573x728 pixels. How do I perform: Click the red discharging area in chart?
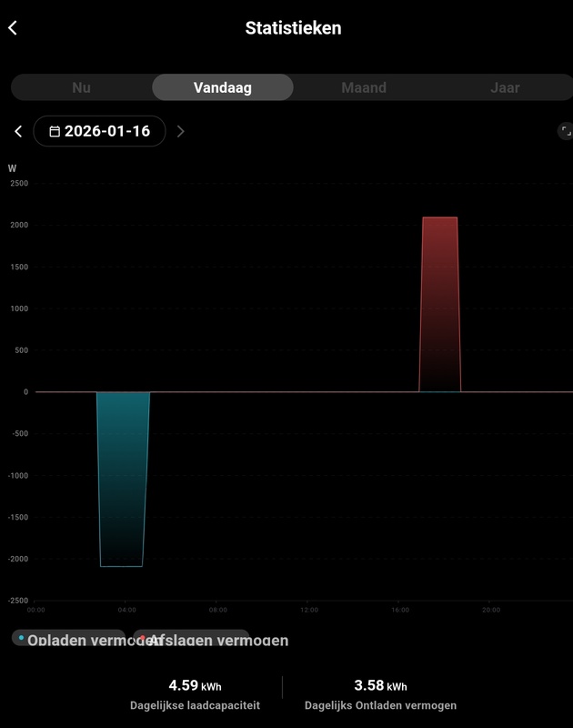tap(440, 304)
